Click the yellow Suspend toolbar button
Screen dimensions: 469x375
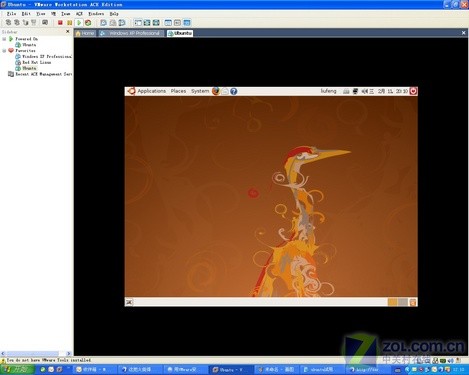coord(69,23)
